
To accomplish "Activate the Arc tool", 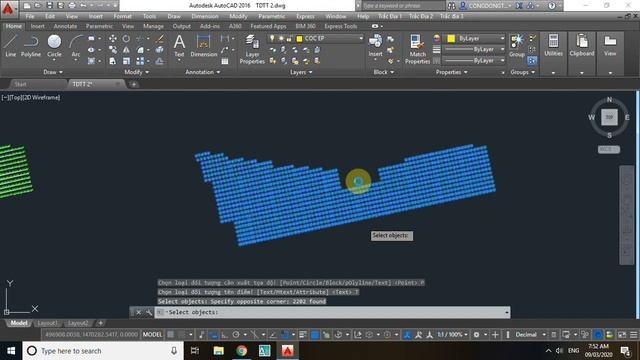I will click(x=76, y=45).
